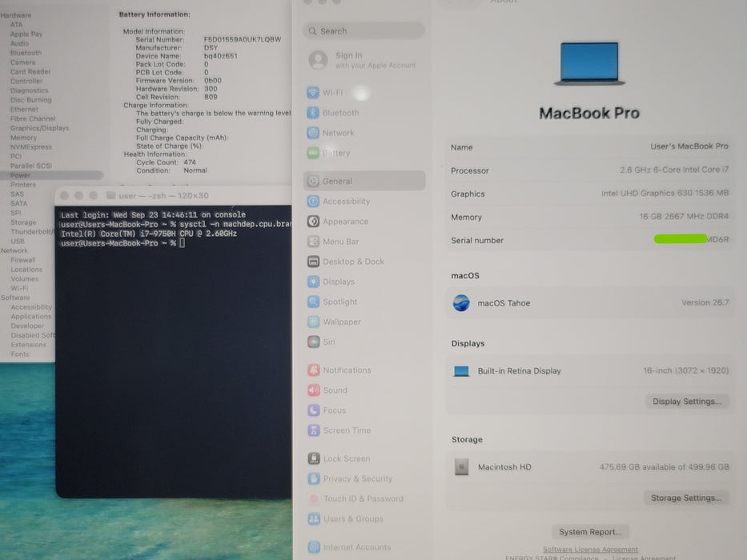Select NVMExpress in System Information sidebar
Viewport: 747px width, 560px height.
[31, 147]
